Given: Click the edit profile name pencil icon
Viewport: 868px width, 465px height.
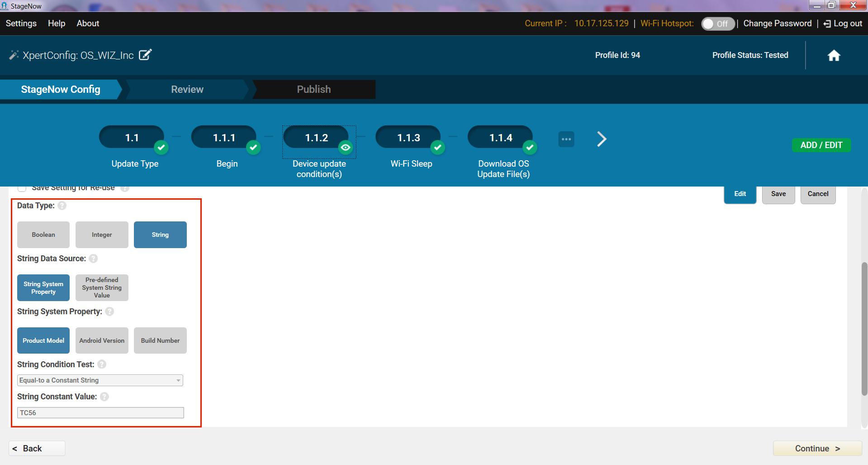Looking at the screenshot, I should click(145, 55).
